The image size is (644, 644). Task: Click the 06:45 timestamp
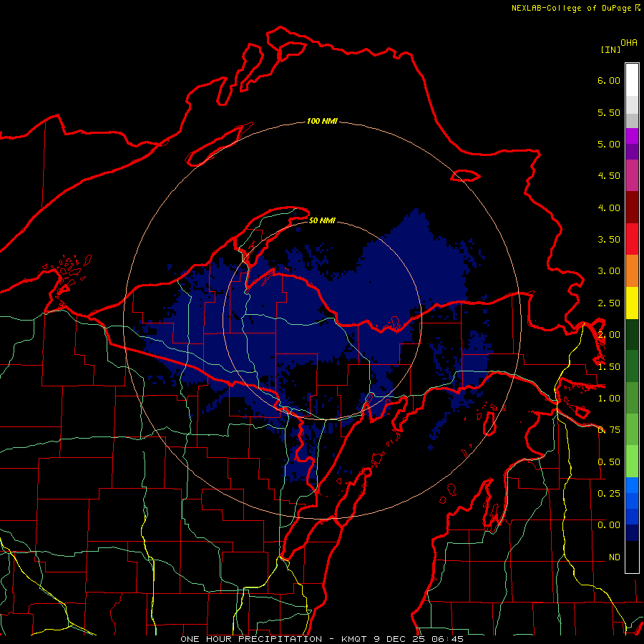pyautogui.click(x=448, y=639)
